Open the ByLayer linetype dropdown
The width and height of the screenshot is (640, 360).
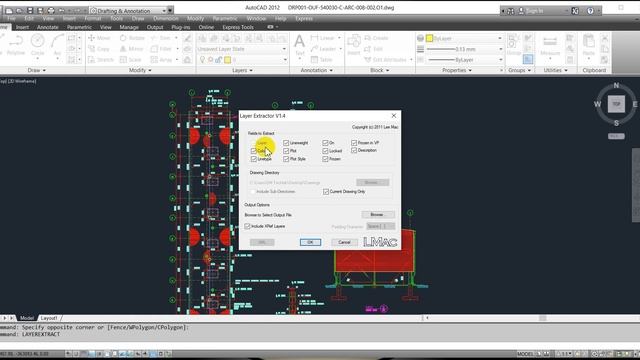(x=464, y=60)
